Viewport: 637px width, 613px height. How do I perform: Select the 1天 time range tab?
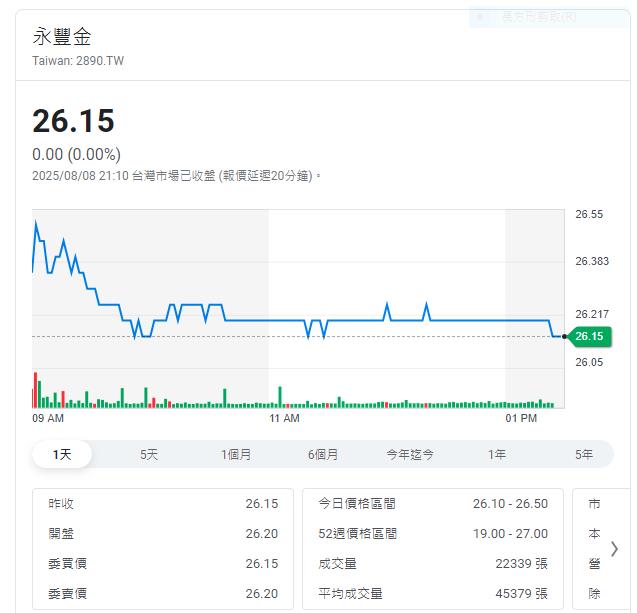point(62,454)
